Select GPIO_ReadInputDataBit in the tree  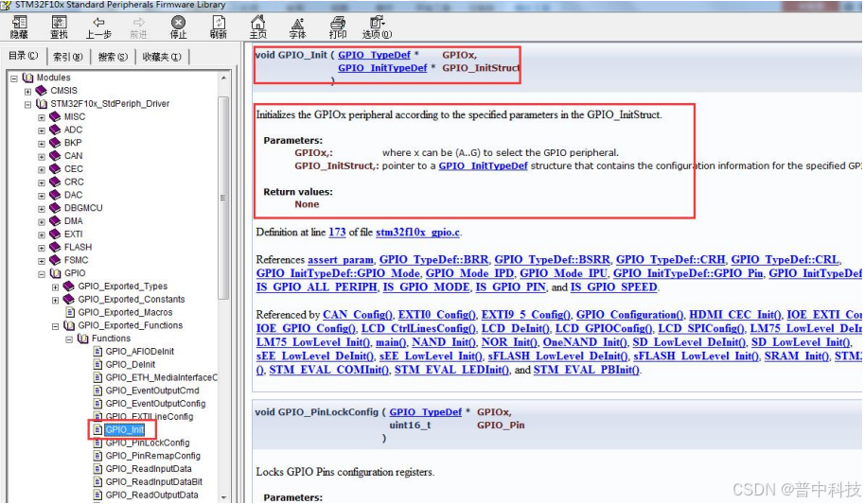click(x=154, y=482)
